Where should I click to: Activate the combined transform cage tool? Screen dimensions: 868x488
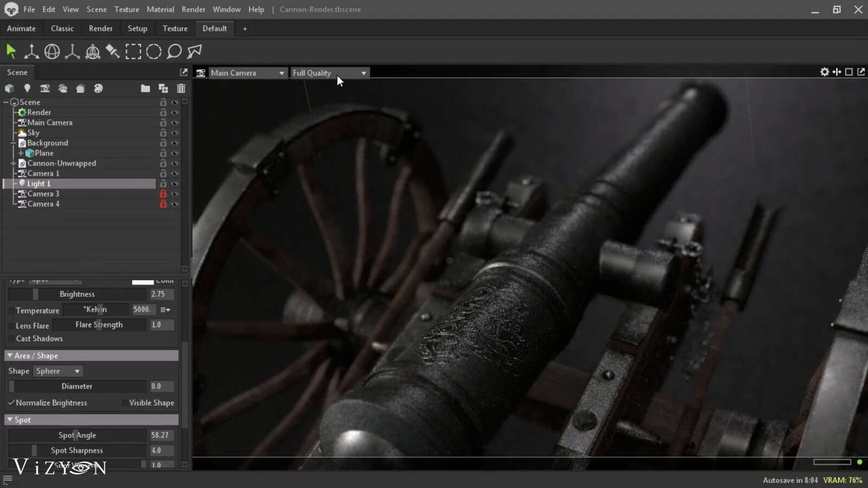click(93, 52)
